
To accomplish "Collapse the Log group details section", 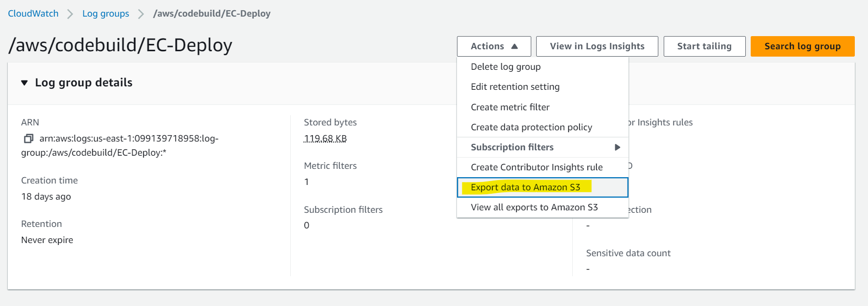I will click(x=24, y=83).
